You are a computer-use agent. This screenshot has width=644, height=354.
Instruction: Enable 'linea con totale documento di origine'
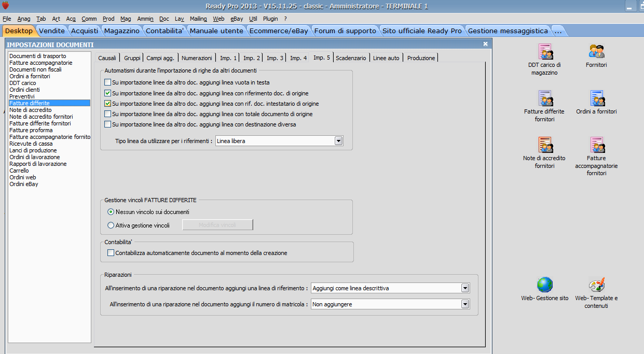pos(108,114)
